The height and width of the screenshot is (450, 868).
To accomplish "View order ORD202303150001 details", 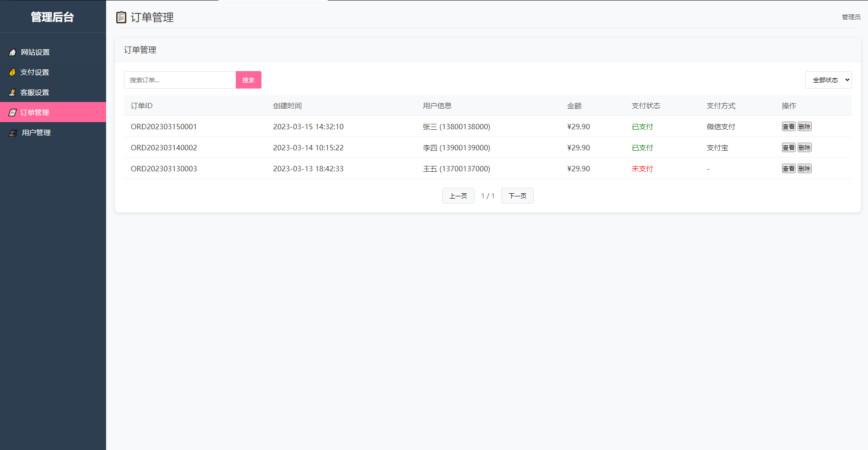I will tap(788, 127).
